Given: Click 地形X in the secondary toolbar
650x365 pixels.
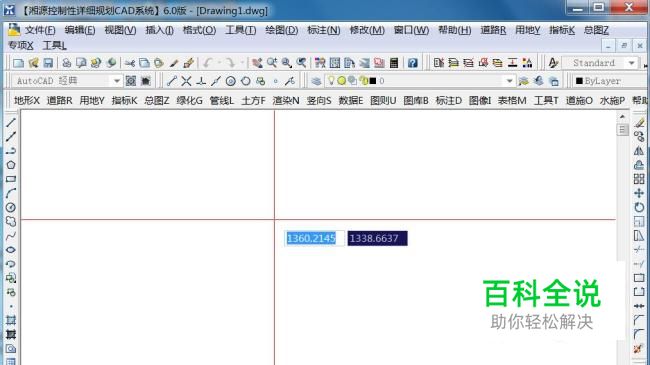Looking at the screenshot, I should [x=27, y=100].
